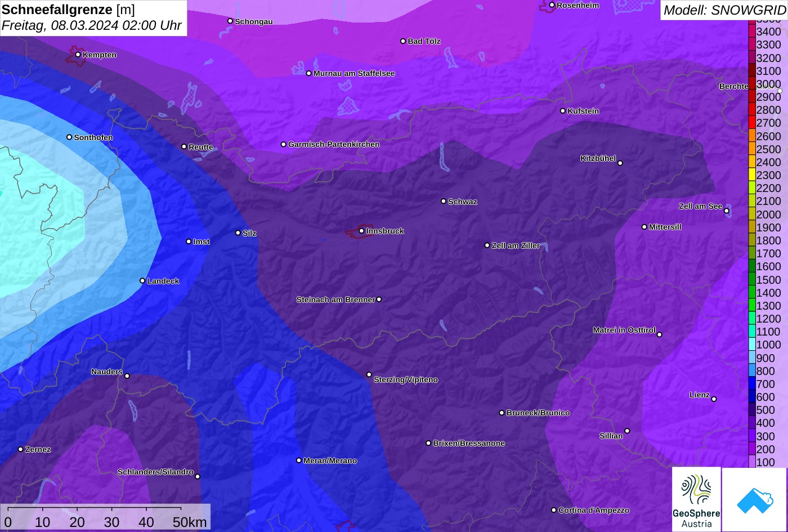This screenshot has width=788, height=532.
Task: Click the 50km scale bar label
Action: click(x=190, y=522)
